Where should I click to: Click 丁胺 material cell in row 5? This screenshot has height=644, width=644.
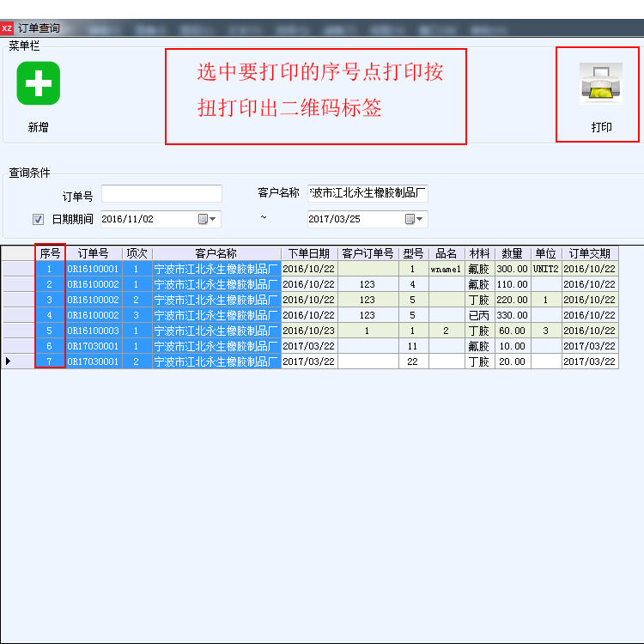[480, 331]
